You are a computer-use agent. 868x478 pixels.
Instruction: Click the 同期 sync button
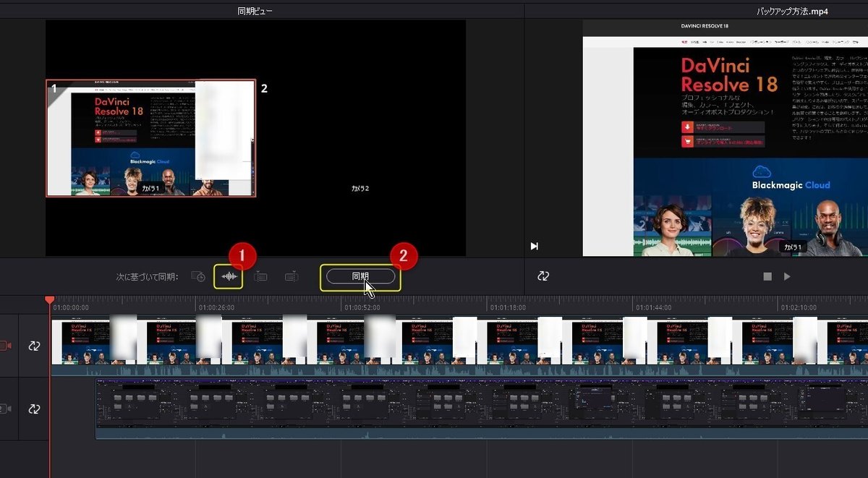click(x=360, y=276)
